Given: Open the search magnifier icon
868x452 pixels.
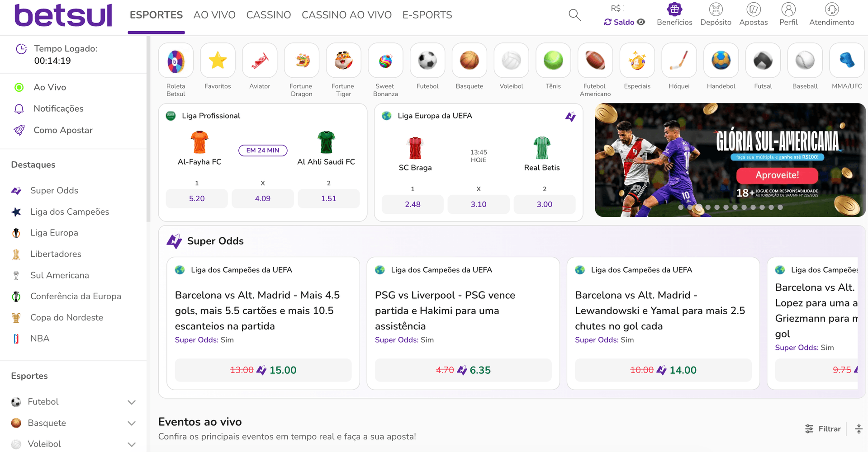Looking at the screenshot, I should point(574,15).
